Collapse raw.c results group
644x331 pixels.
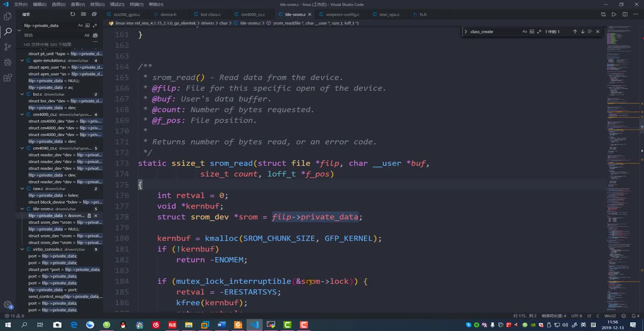22,188
